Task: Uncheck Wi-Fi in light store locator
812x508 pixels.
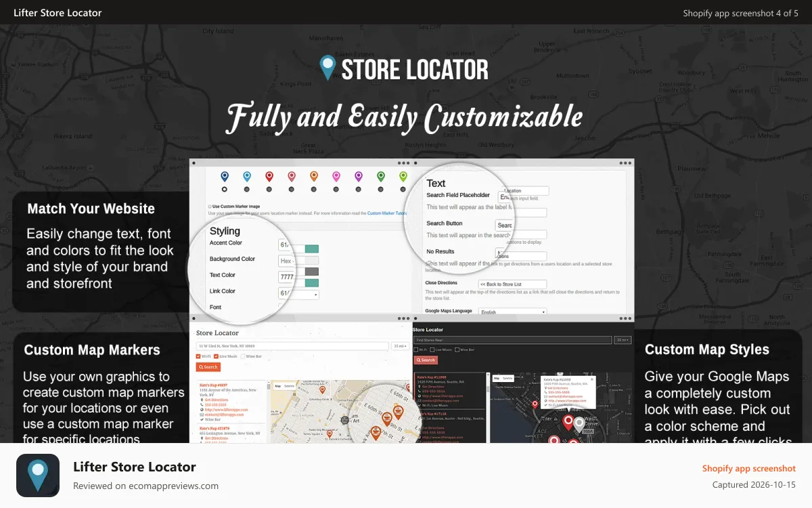Action: (198, 356)
